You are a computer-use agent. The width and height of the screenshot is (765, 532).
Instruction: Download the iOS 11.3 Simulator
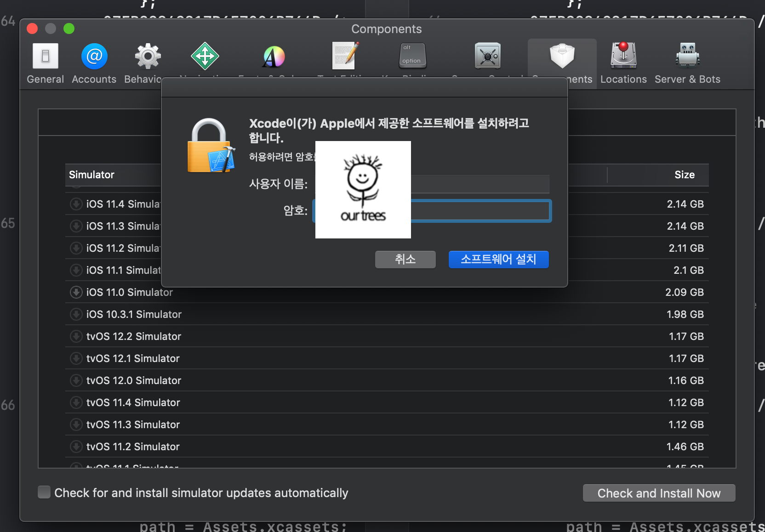click(x=76, y=226)
